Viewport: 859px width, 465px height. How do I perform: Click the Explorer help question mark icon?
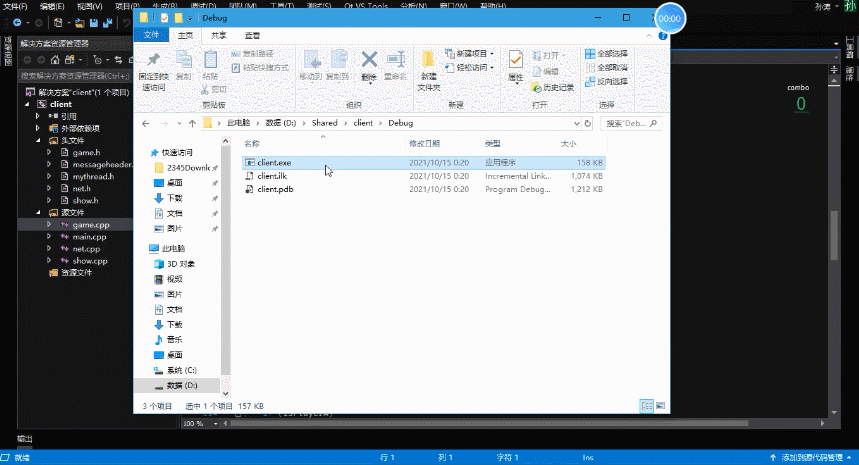(662, 36)
